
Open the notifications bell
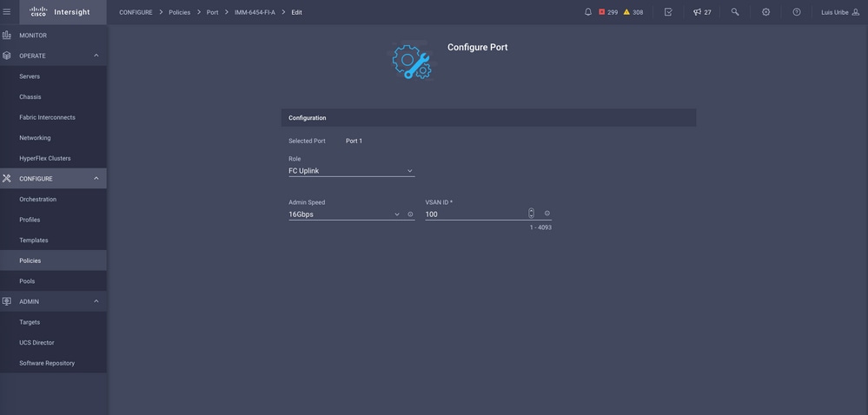[588, 11]
